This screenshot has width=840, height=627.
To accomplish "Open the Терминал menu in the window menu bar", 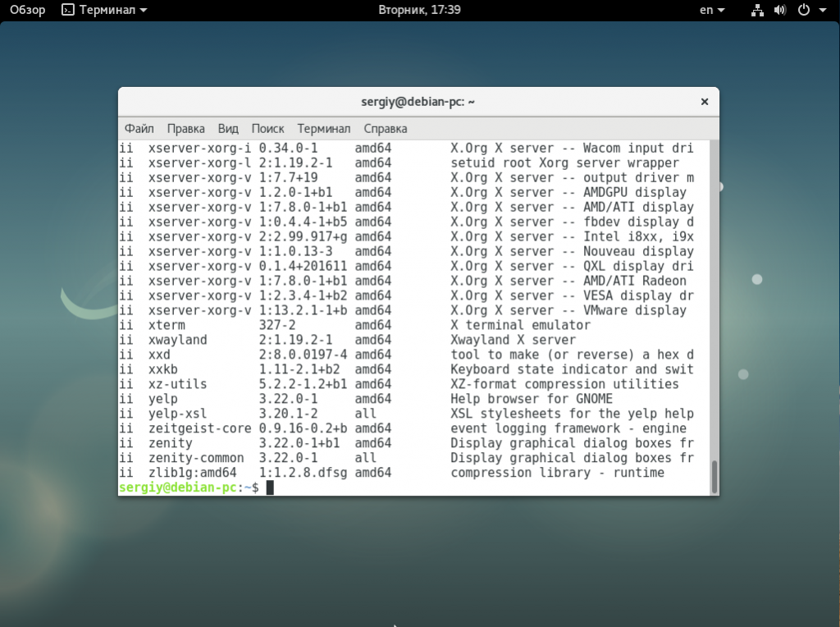I will coord(323,129).
